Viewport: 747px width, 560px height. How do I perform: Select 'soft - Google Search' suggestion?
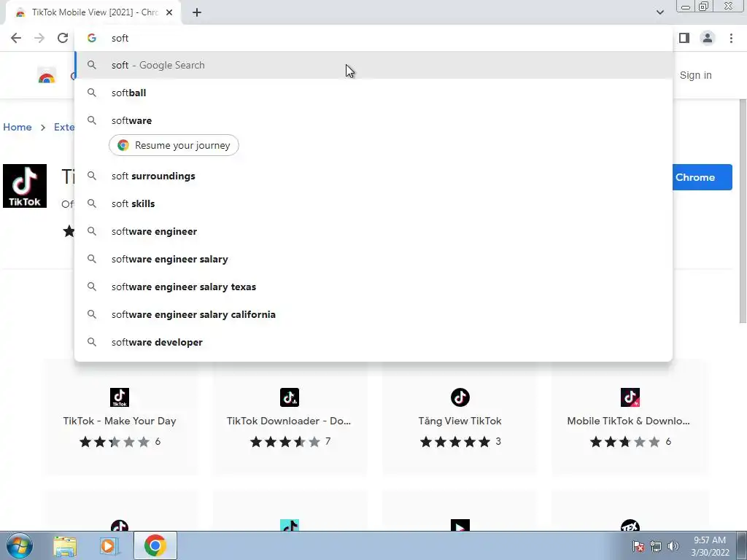pos(373,65)
